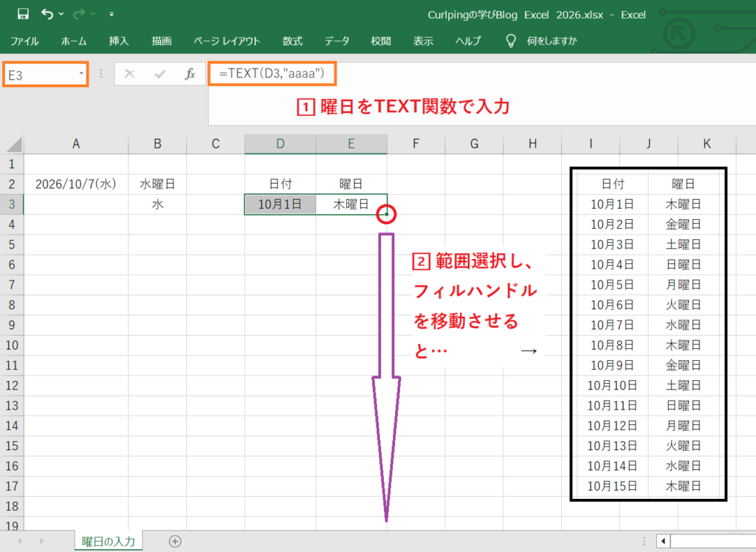
Task: Click the previous sheet navigation arrow
Action: click(20, 542)
